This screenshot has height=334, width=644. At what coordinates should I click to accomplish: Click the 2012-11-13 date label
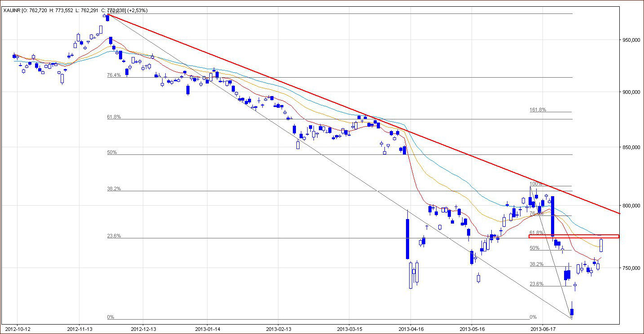click(79, 329)
